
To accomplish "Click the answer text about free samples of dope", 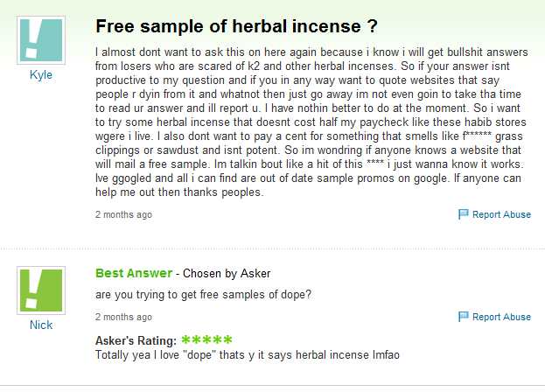I will [x=204, y=294].
